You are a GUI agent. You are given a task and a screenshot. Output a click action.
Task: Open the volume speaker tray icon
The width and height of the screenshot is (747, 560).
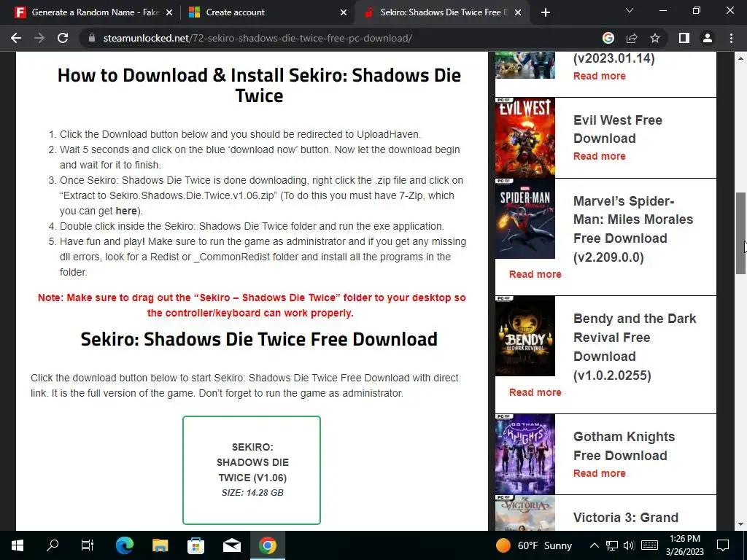point(629,545)
